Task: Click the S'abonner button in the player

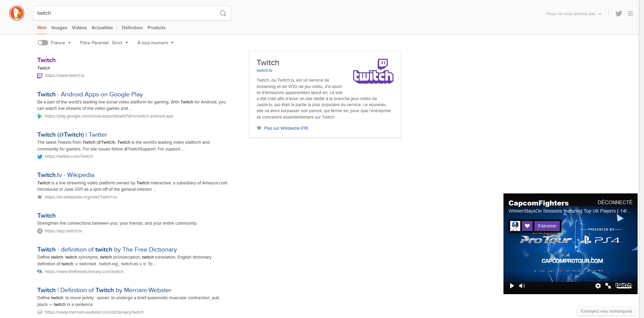Action: pos(547,226)
